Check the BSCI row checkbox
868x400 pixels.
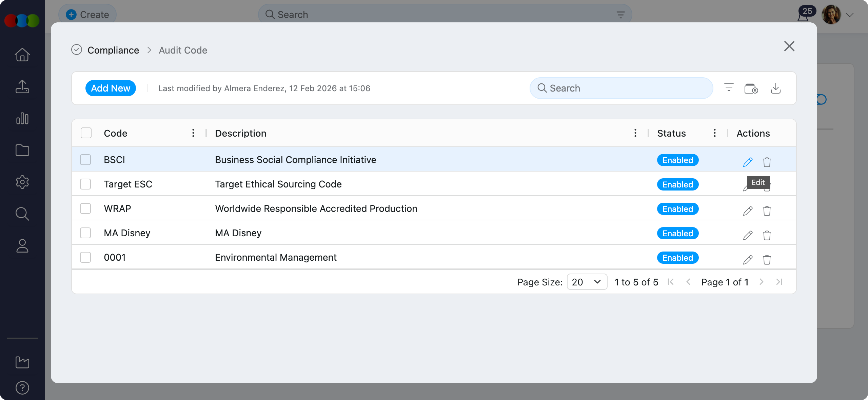point(85,160)
